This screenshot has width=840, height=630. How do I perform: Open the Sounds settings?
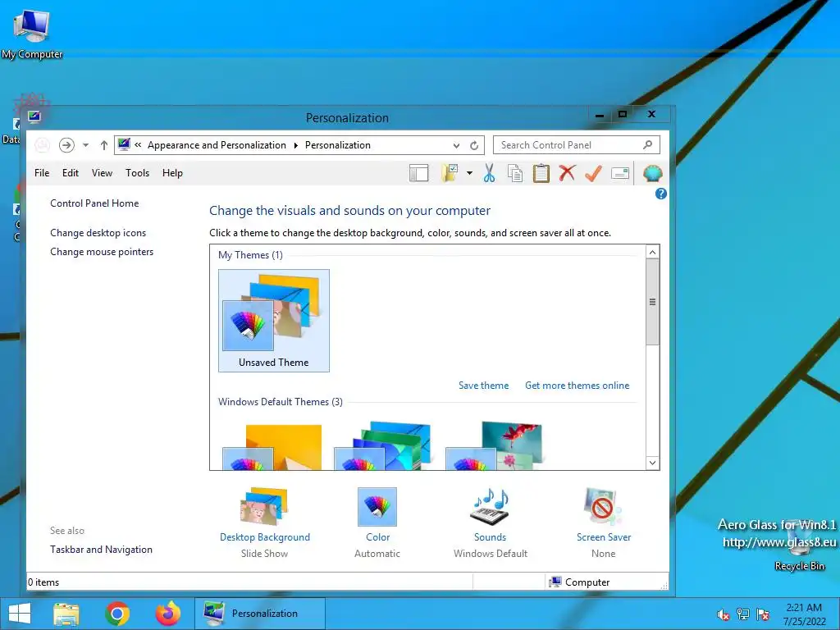490,523
